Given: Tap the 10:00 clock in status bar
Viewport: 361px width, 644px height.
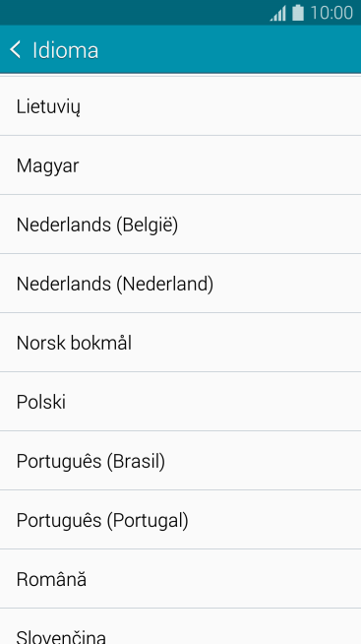Looking at the screenshot, I should click(331, 13).
